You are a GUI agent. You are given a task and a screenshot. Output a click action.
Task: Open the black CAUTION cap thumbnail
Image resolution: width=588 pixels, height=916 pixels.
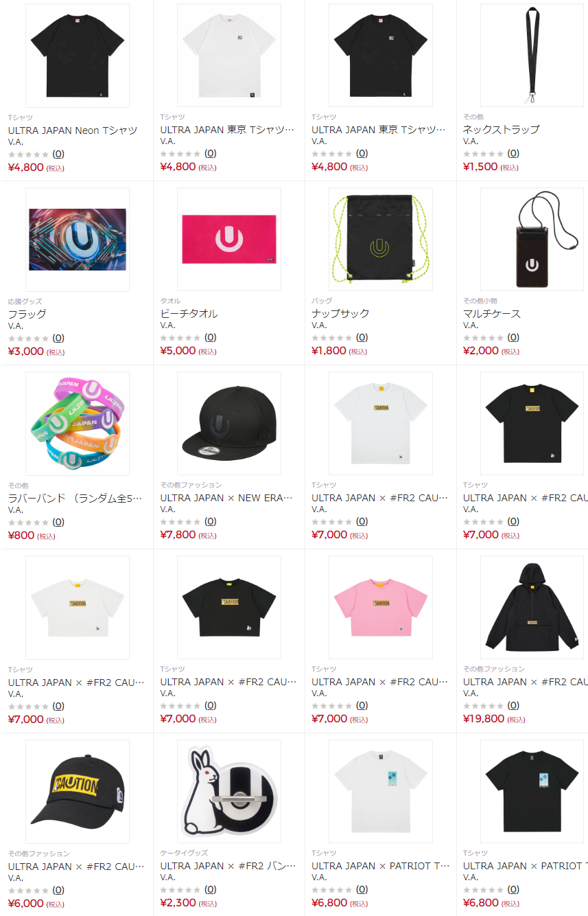pos(78,791)
